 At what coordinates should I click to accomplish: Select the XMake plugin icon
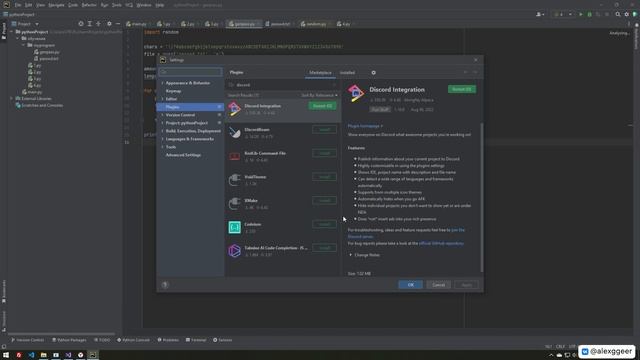point(234,204)
